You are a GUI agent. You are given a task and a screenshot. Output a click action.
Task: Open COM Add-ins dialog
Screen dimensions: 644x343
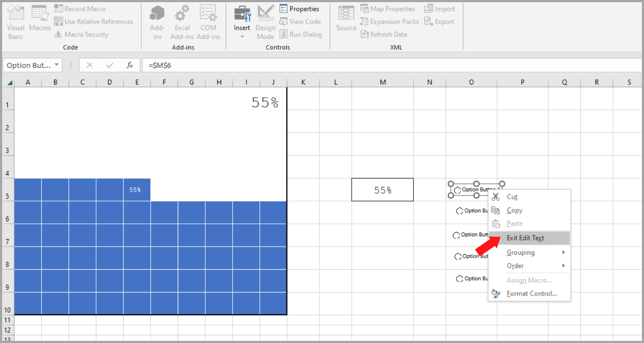[208, 22]
